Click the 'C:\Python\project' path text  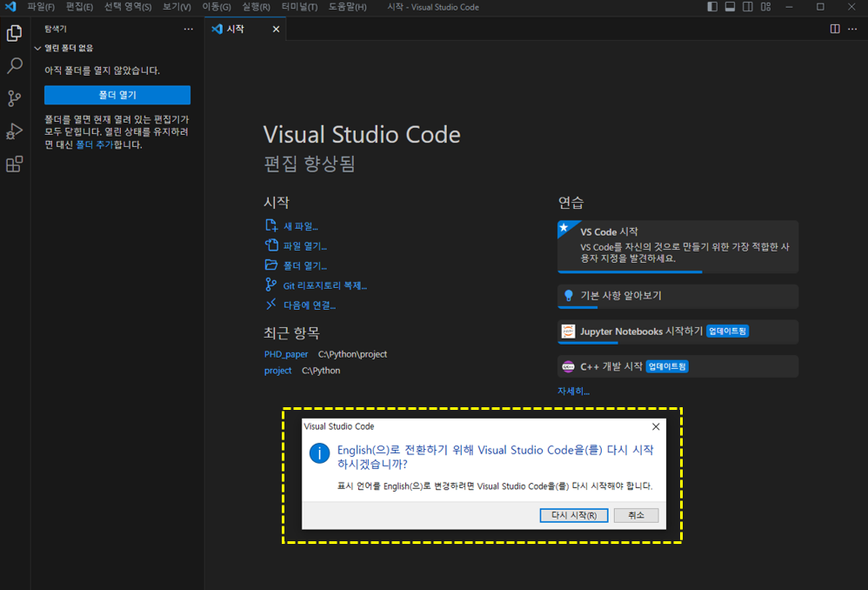coord(352,354)
